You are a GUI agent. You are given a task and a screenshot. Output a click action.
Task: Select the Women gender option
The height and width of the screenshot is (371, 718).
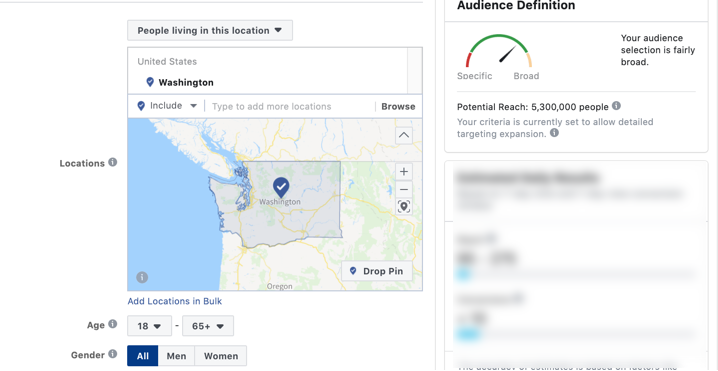click(221, 356)
